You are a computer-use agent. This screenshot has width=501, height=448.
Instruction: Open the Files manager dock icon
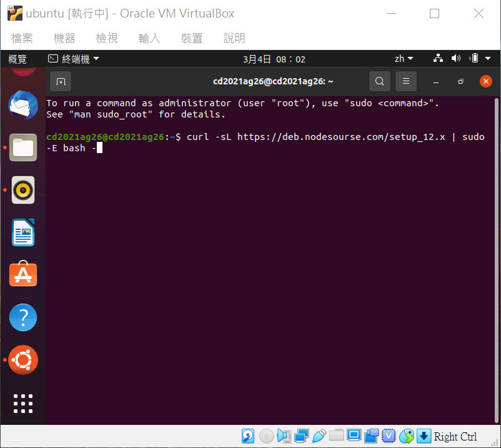(23, 147)
